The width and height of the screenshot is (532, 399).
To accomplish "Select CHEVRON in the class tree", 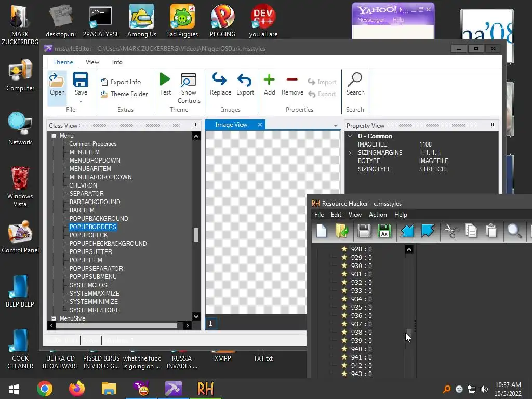I will pyautogui.click(x=83, y=185).
